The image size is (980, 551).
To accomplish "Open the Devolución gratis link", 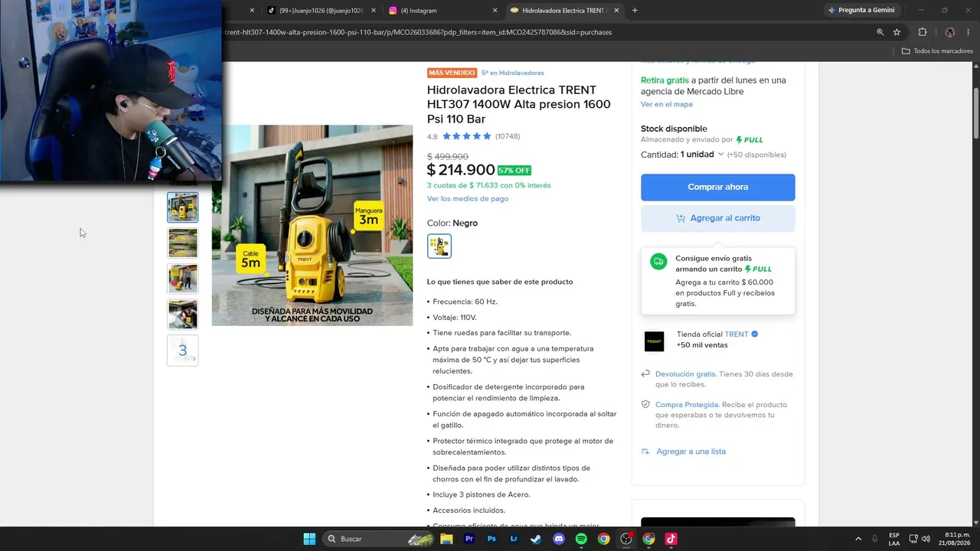I will point(686,374).
